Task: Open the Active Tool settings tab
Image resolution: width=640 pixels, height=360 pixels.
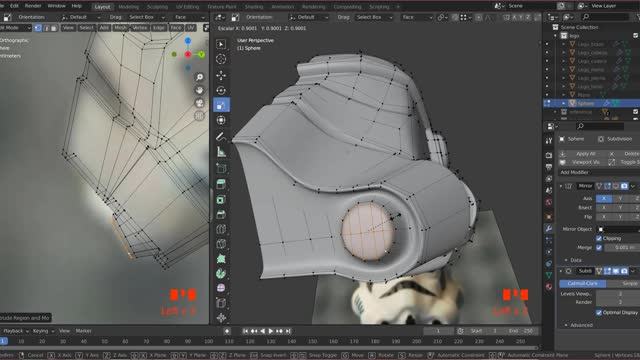Action: tap(549, 140)
